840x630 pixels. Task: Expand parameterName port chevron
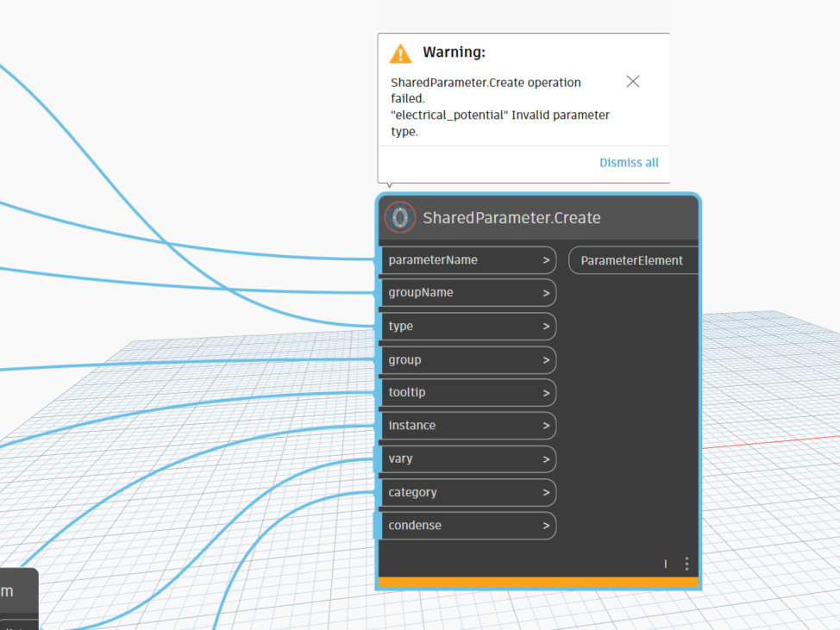546,260
